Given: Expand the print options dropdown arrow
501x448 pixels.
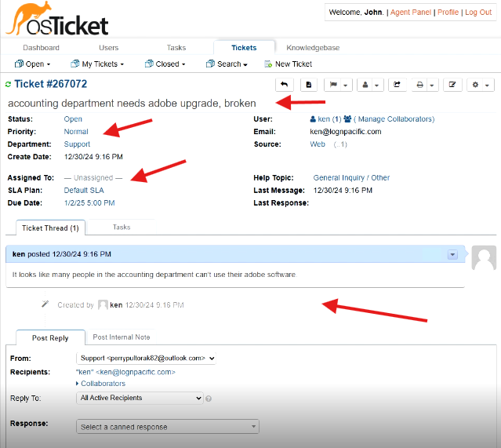Looking at the screenshot, I should (432, 85).
